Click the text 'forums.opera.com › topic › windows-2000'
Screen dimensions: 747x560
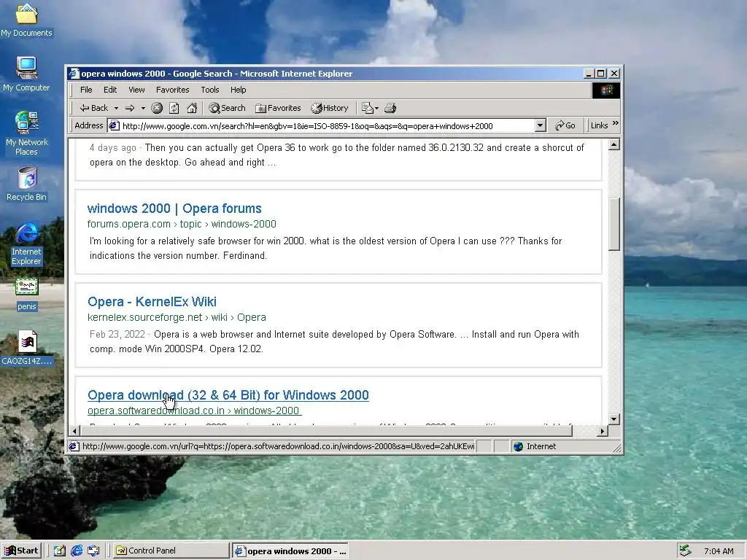[182, 224]
